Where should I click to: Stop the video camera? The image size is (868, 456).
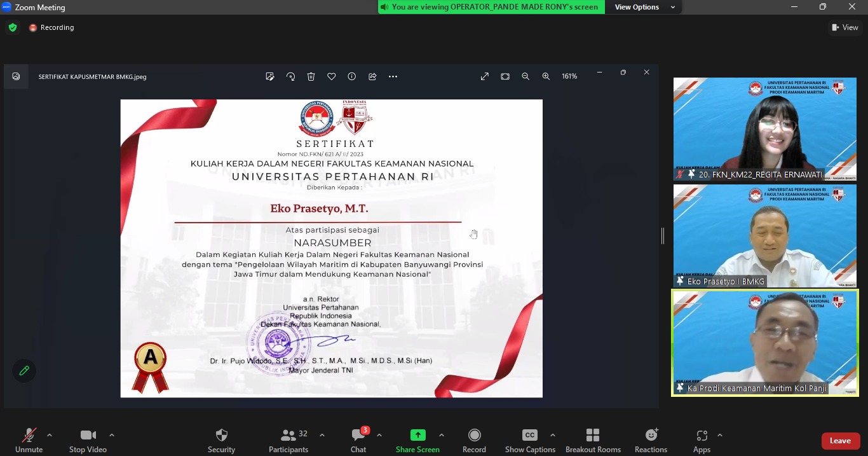point(88,441)
